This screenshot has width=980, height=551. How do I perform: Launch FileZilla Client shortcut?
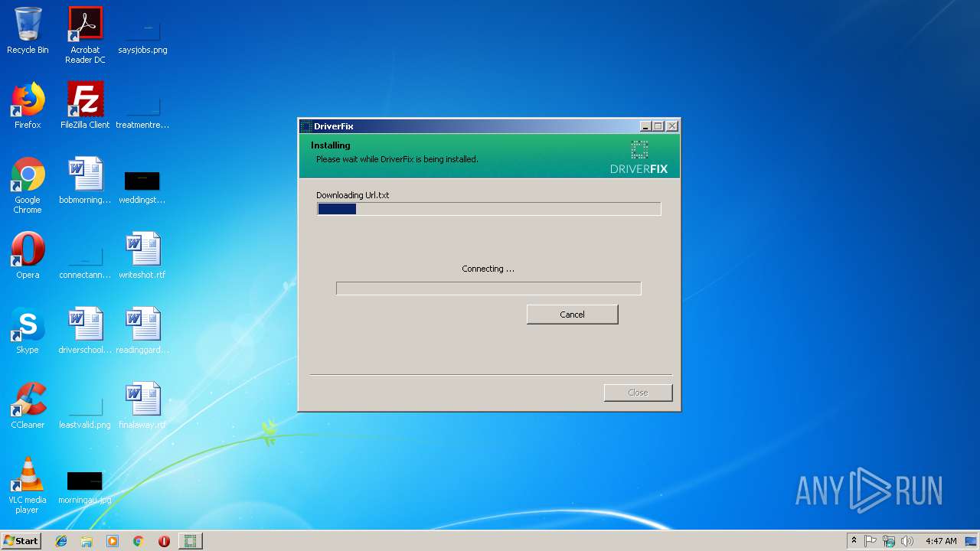coord(85,106)
